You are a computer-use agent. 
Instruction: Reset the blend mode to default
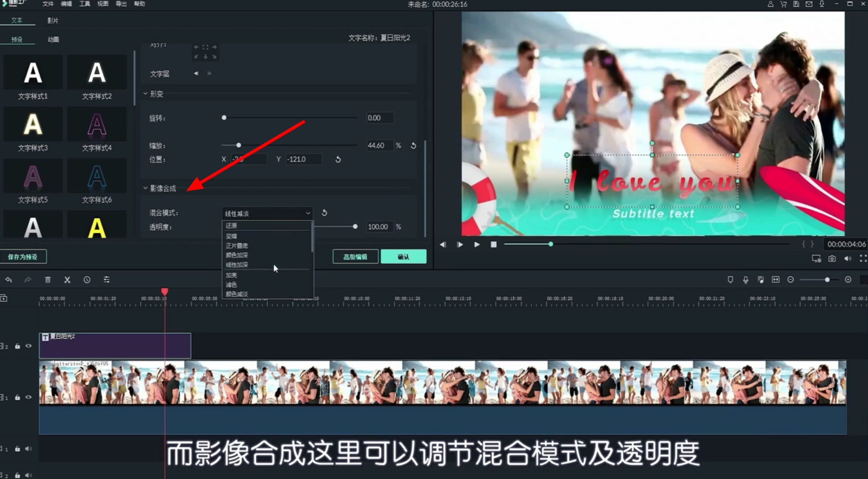(325, 213)
